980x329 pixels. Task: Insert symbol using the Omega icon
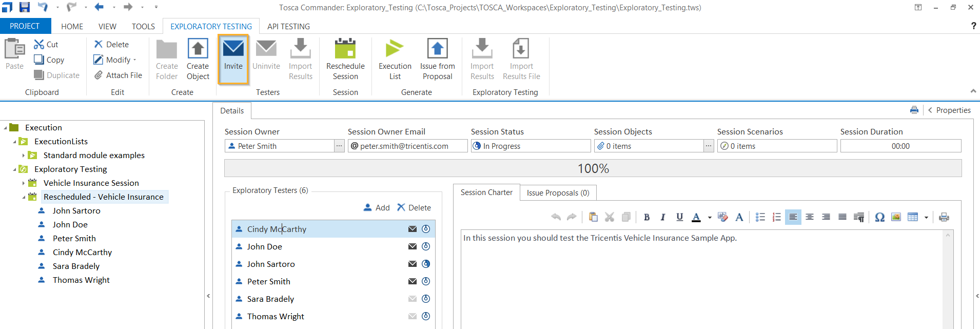click(x=879, y=217)
